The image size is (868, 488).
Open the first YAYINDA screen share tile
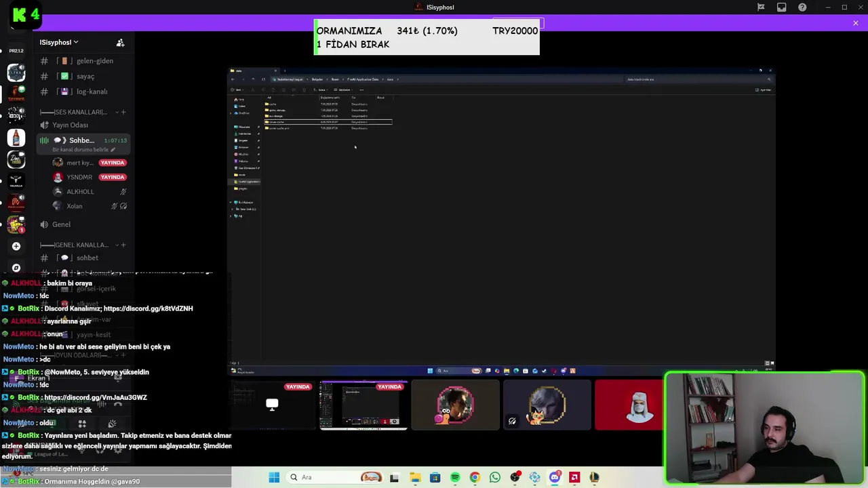pos(272,405)
